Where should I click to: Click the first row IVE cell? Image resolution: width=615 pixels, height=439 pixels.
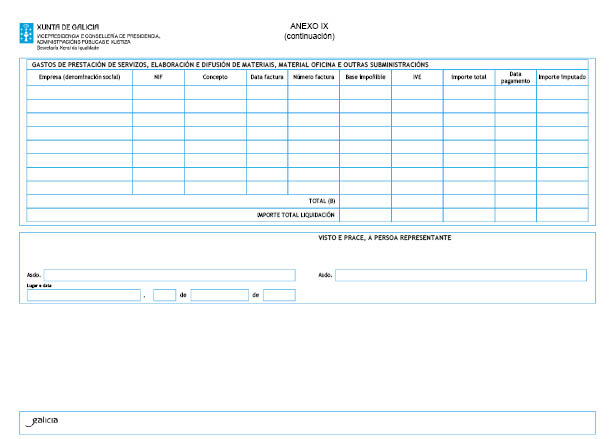tap(417, 92)
